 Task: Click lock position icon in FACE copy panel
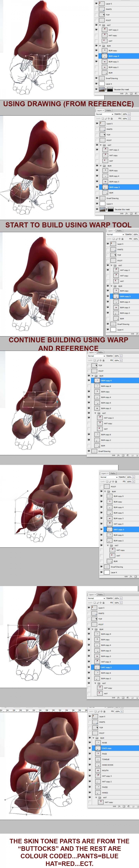(x=101, y=711)
